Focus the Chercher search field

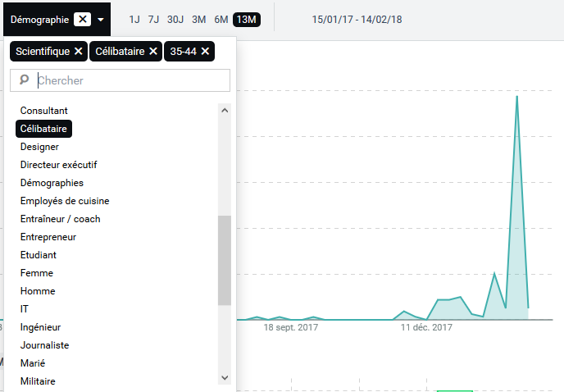[121, 80]
